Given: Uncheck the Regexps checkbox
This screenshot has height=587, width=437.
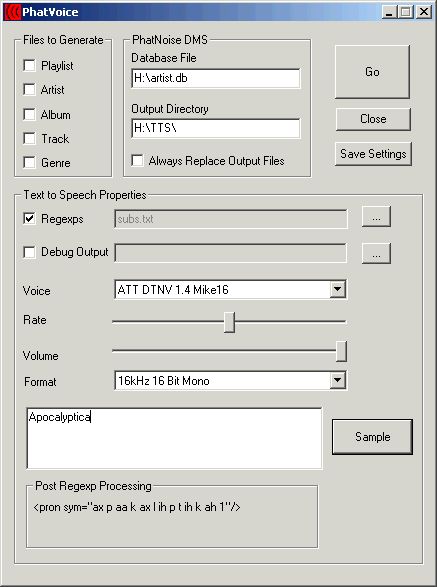Looking at the screenshot, I should coord(29,218).
